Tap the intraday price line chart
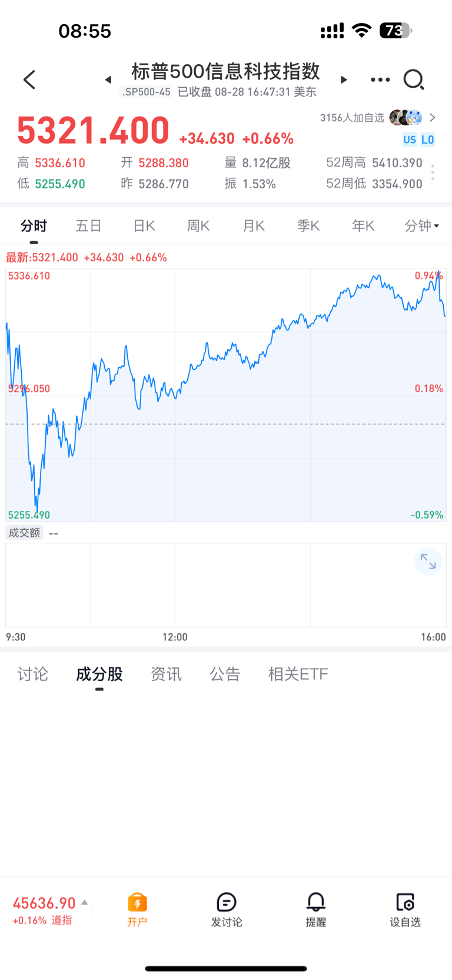The height and width of the screenshot is (980, 452). (226, 395)
